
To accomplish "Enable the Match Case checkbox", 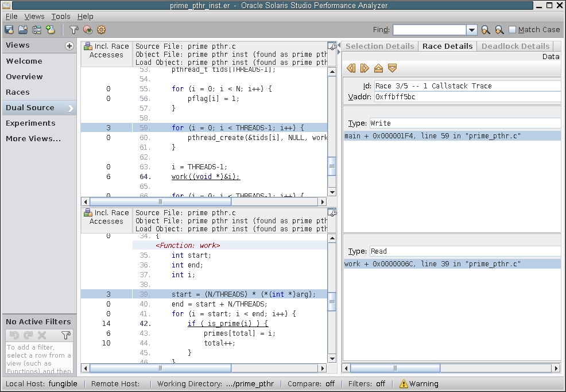I will point(513,30).
